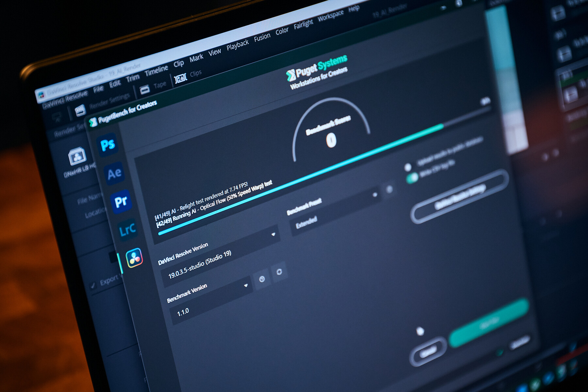Open the Workspace menu
Viewport: 588px width, 392px height.
(x=331, y=15)
